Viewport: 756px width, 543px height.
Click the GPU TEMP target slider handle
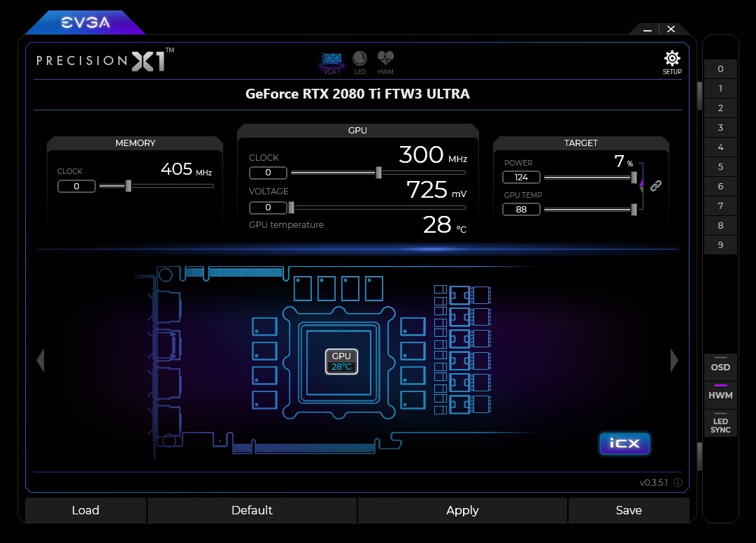coord(634,210)
